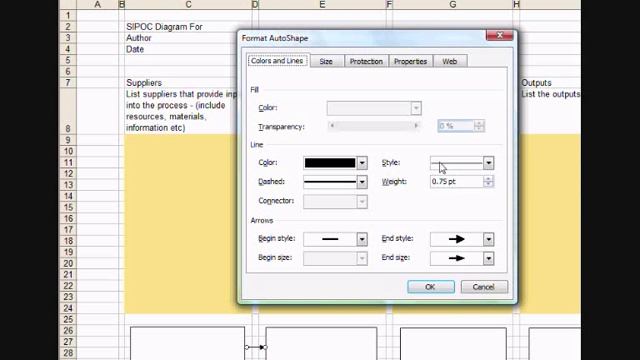Cancel the Format AutoShape dialog

click(484, 287)
